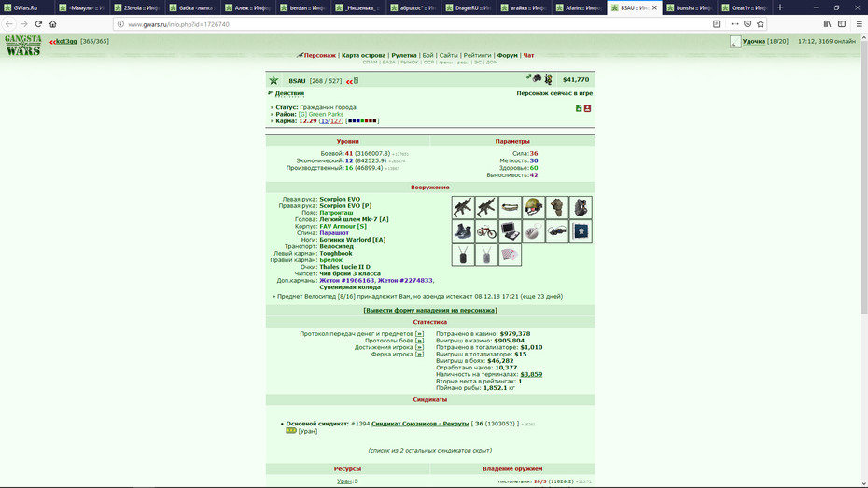Click the karma colored bar indicator
Screen dimensions: 868x488
pos(362,120)
